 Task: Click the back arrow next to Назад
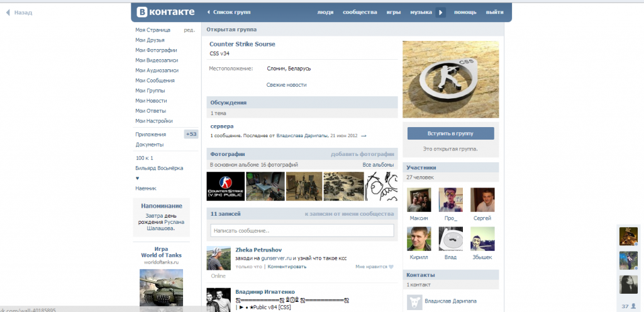(8, 13)
